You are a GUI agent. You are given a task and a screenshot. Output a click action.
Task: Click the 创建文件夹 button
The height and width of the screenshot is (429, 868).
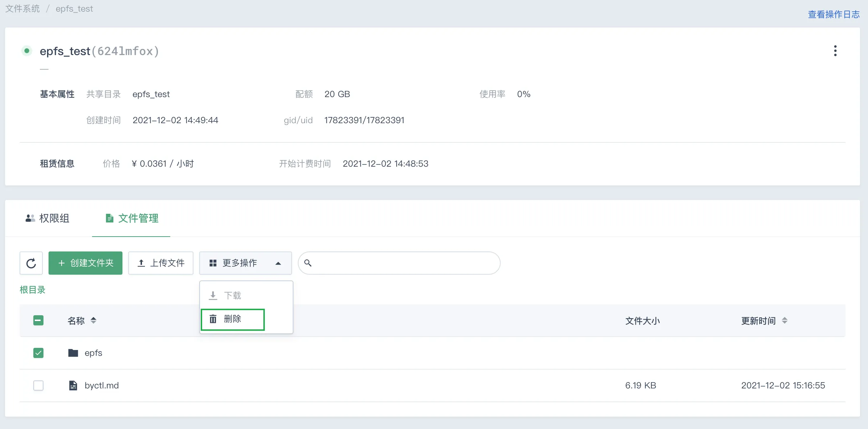(85, 263)
